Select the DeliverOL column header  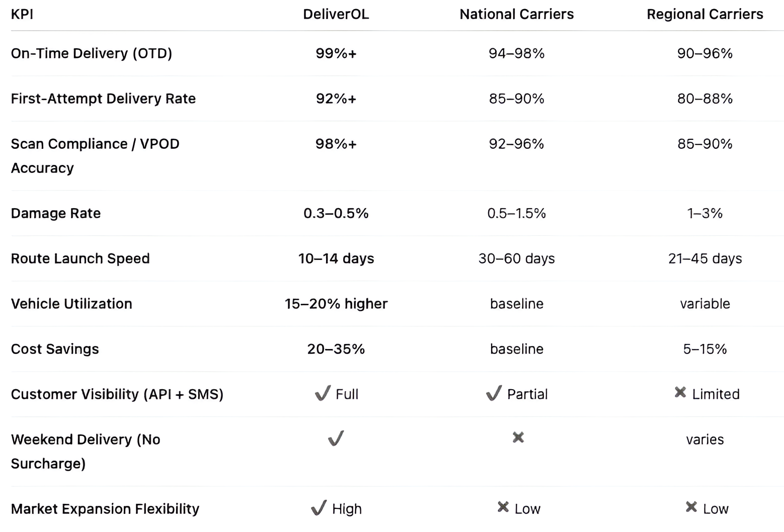(336, 14)
